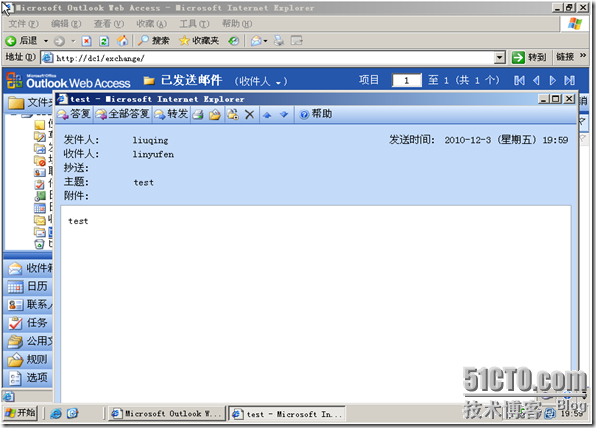Screen dimensions: 596x428
Task: Expand the IE links (链接) chevron
Action: (583, 55)
